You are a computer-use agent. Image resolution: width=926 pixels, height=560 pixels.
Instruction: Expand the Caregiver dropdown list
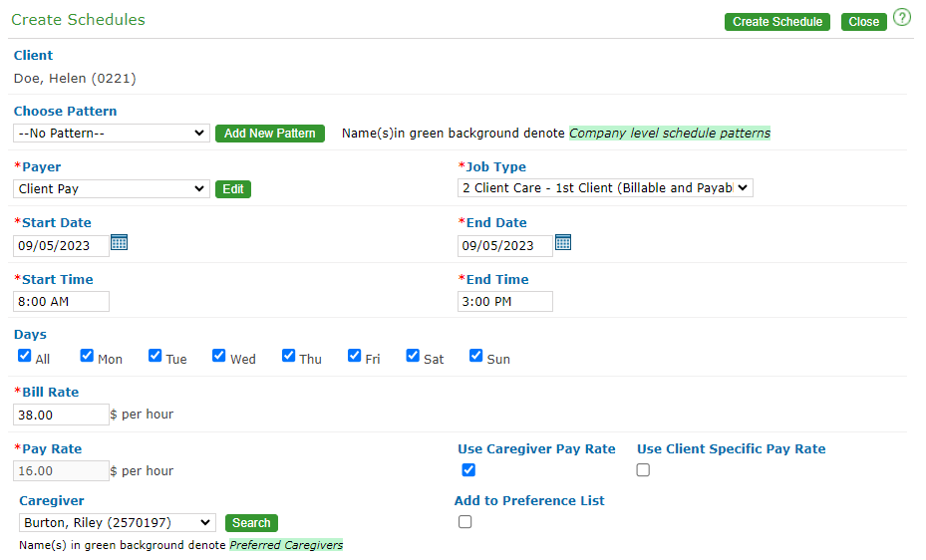coord(117,523)
